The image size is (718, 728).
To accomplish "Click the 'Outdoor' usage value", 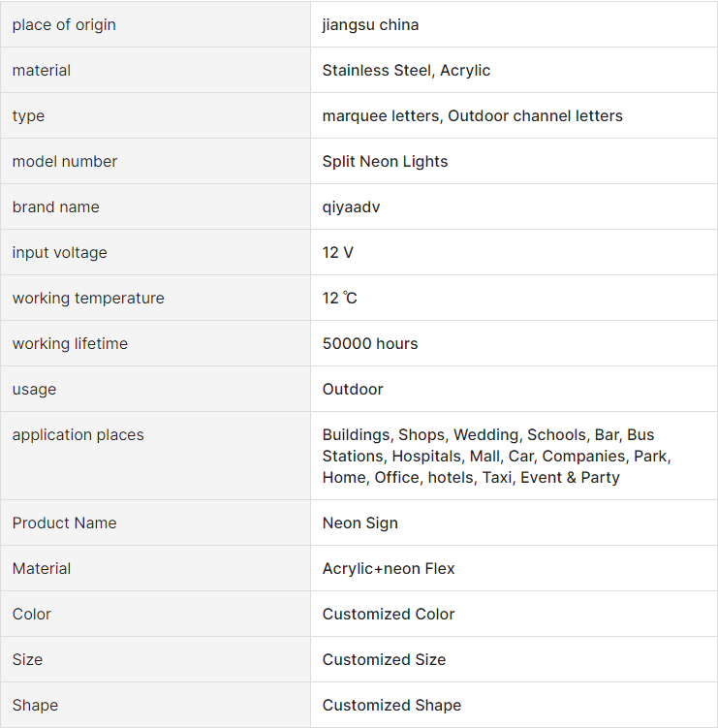I will tap(353, 390).
